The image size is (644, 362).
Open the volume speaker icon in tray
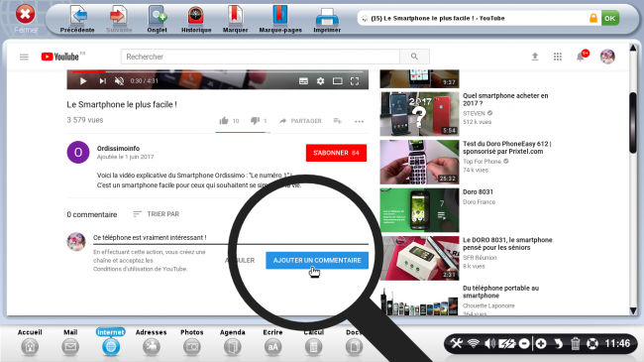coord(489,343)
